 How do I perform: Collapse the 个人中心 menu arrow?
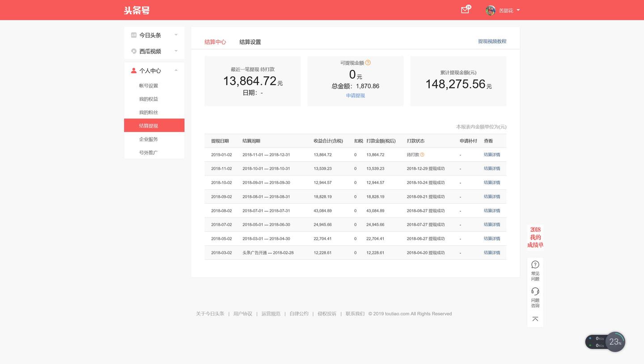tap(176, 71)
